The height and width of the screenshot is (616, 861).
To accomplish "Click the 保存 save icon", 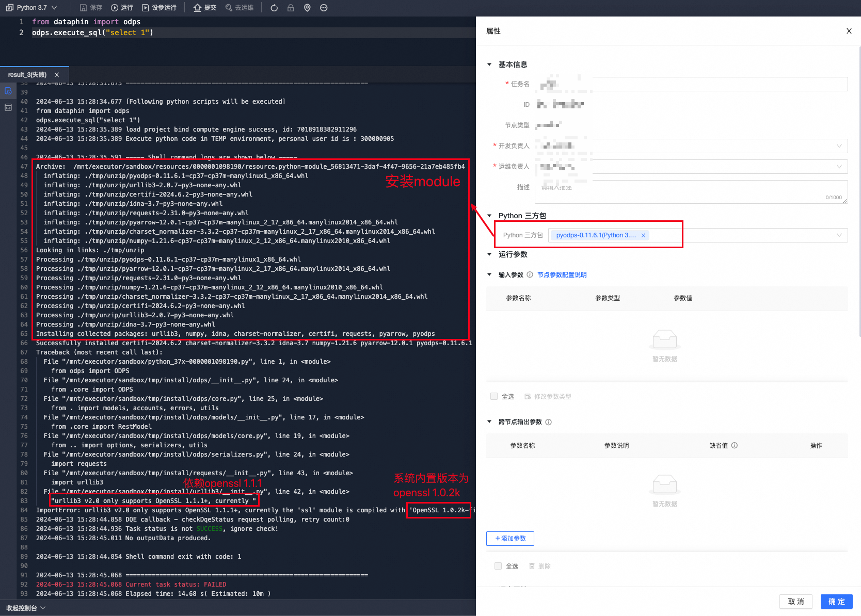I will (x=84, y=7).
